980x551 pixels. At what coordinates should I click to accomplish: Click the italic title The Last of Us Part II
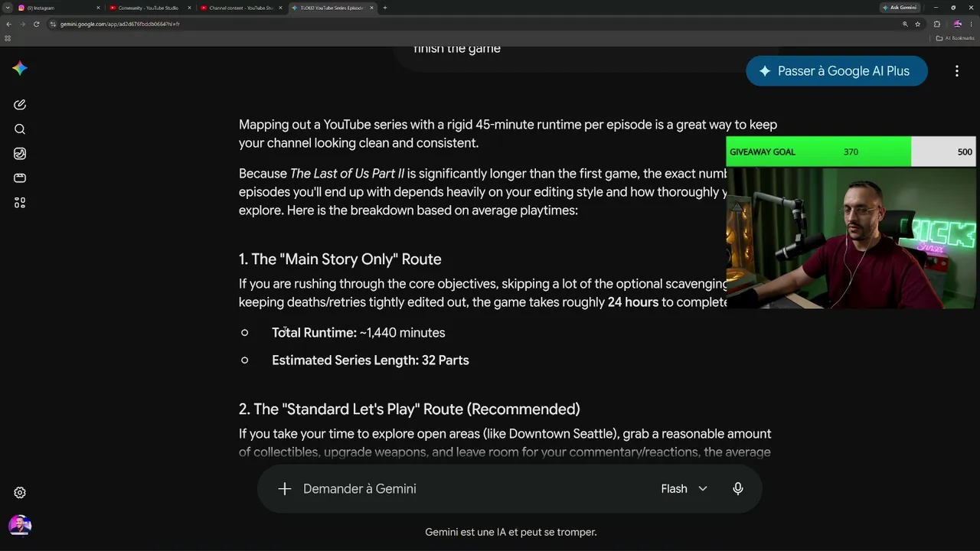(347, 174)
